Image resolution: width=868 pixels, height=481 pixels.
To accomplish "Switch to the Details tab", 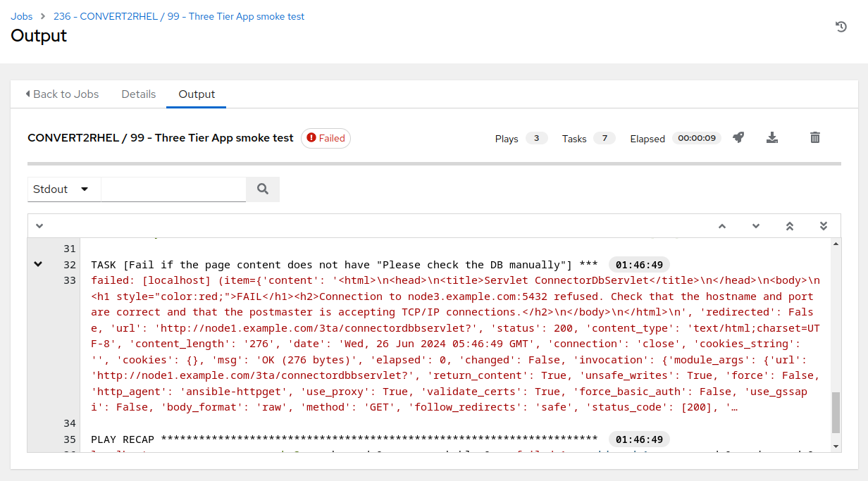I will coord(139,94).
